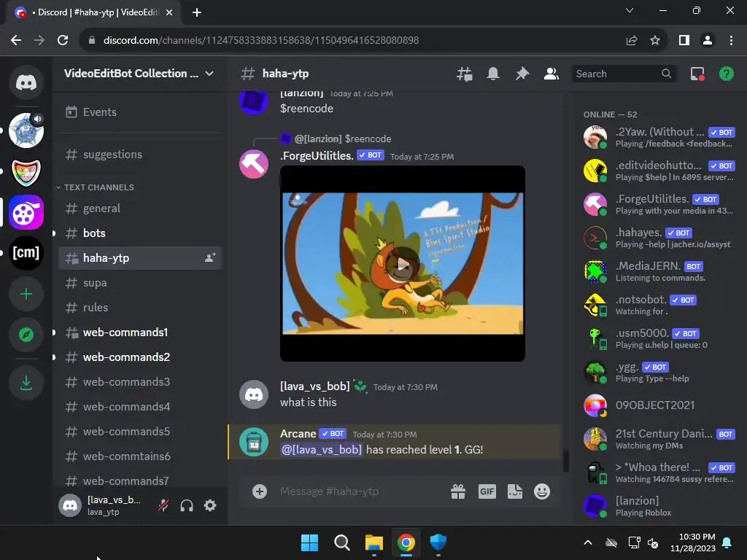Show hidden system tray icons chevron

pyautogui.click(x=588, y=542)
